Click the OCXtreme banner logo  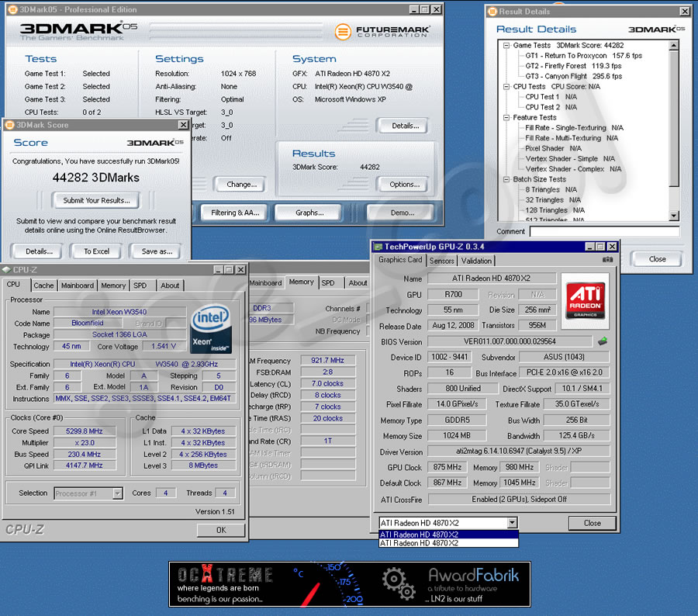[225, 575]
